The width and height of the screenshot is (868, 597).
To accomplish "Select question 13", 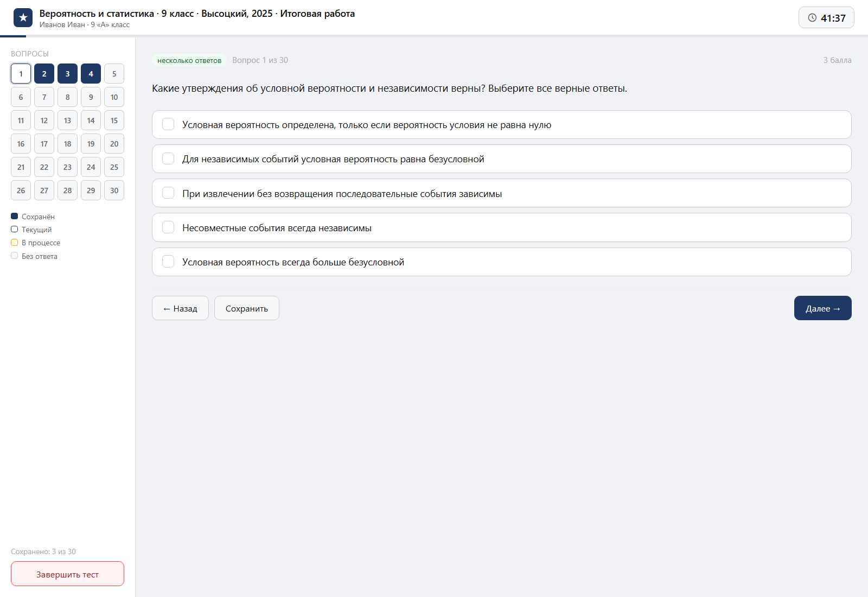I will [x=67, y=120].
